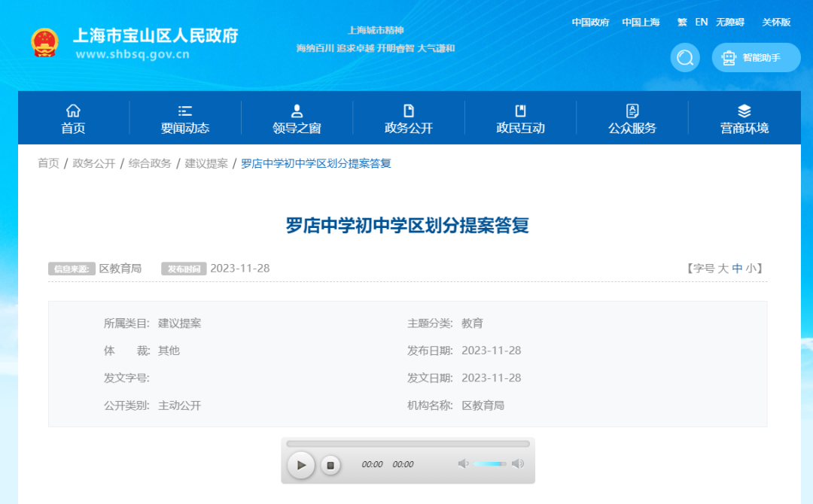The height and width of the screenshot is (504, 813).
Task: Go to 首页 in the breadcrumb
Action: pyautogui.click(x=49, y=164)
